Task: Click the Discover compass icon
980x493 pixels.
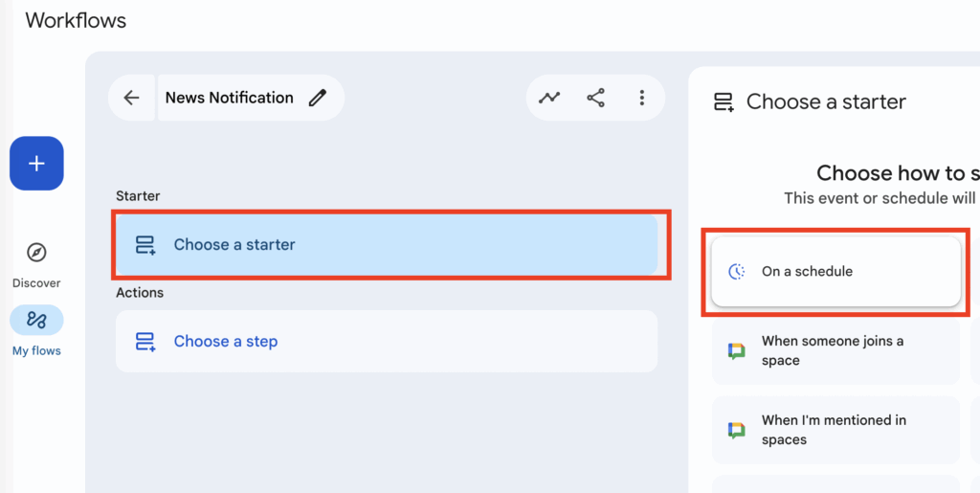Action: [x=36, y=253]
